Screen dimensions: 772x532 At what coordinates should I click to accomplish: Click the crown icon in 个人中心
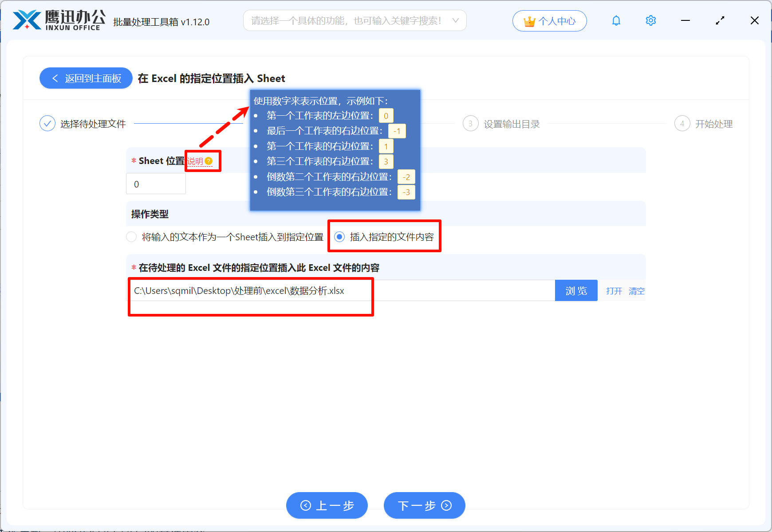529,20
